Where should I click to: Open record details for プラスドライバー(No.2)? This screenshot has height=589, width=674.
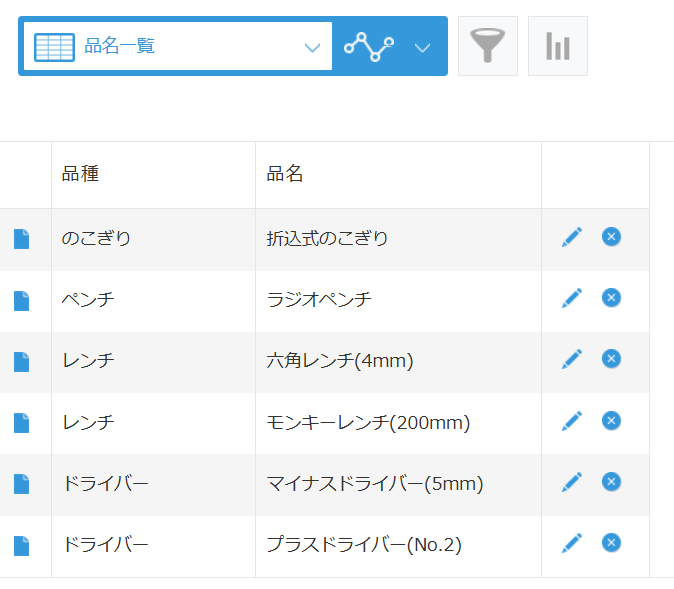click(x=21, y=546)
